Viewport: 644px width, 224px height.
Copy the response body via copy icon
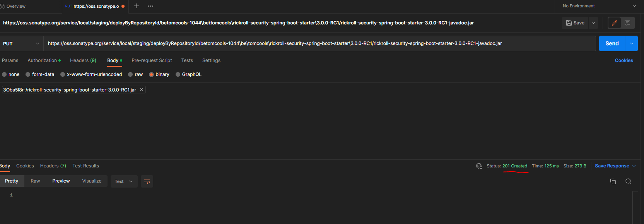613,181
